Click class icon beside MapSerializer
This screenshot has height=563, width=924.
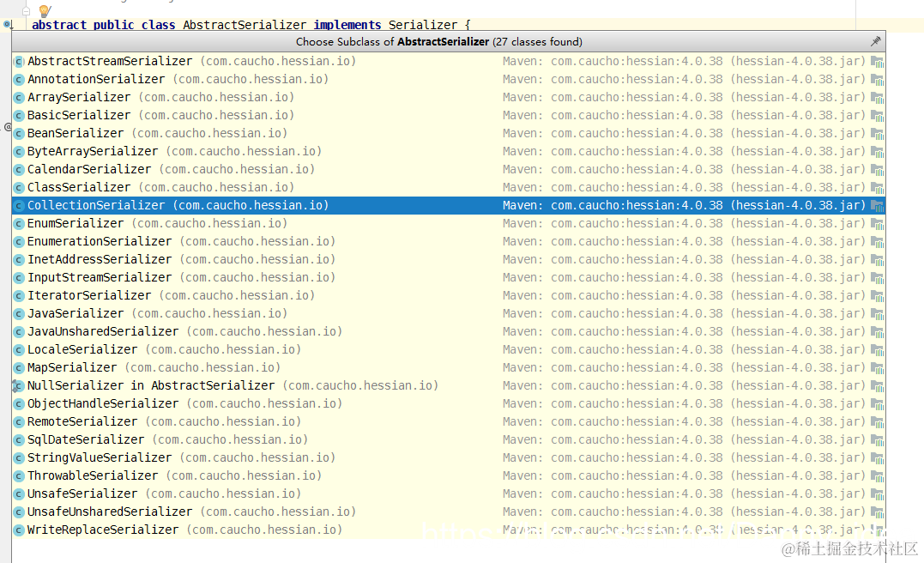19,368
